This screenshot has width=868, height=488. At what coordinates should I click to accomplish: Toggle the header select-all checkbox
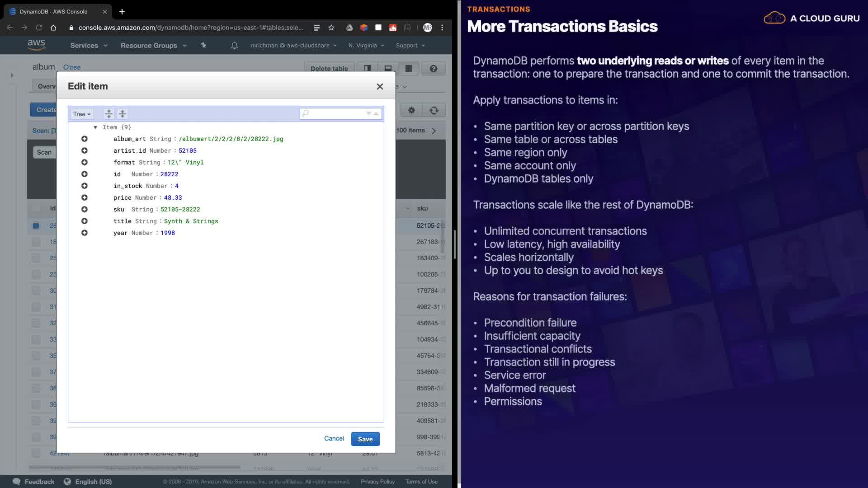(x=36, y=208)
